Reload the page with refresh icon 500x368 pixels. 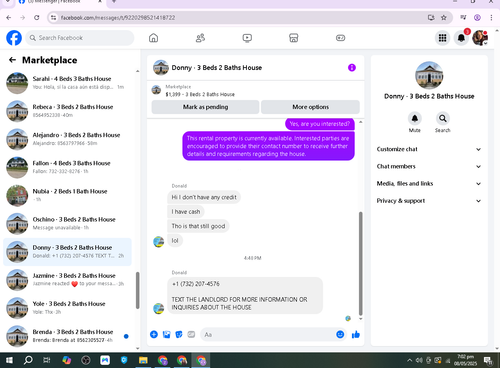[37, 18]
